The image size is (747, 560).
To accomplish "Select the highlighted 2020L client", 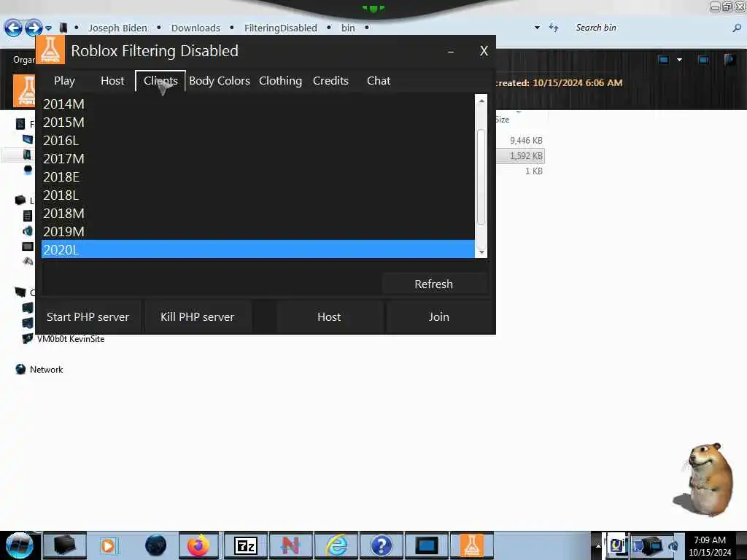I will (258, 249).
